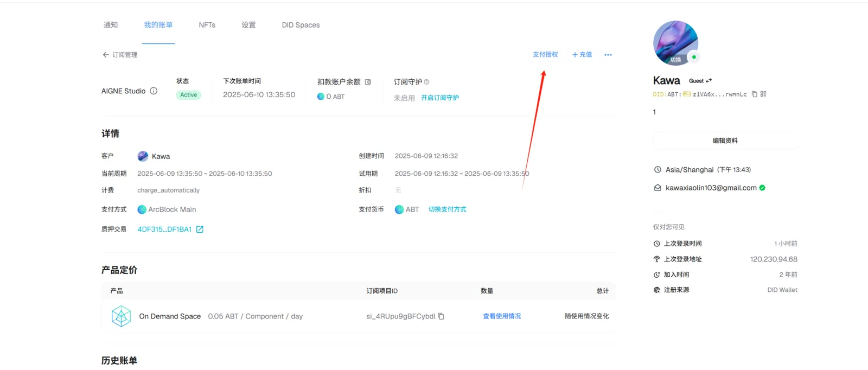The height and width of the screenshot is (370, 868).
Task: Open stake transaction 4DF315...DF1BA1 link
Action: click(x=164, y=229)
